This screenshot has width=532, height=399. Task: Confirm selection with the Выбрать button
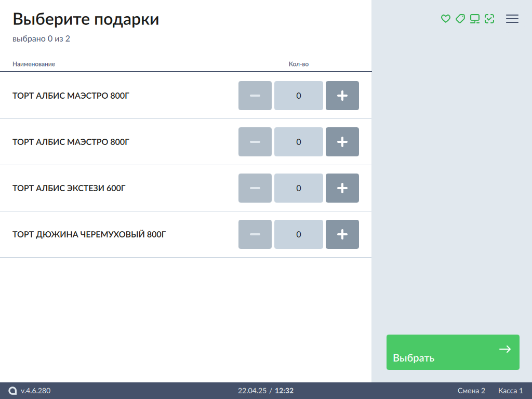[x=453, y=352]
